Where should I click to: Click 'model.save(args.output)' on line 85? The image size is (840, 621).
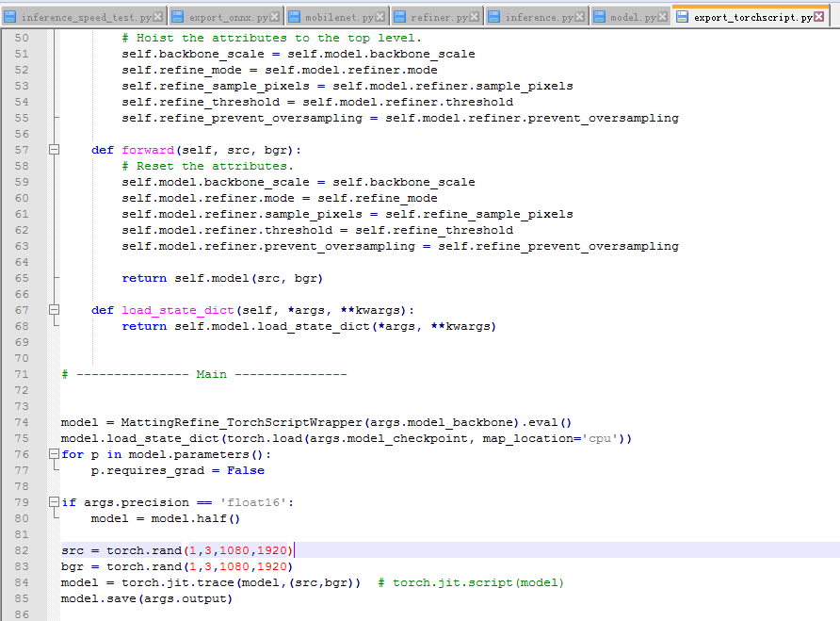click(x=147, y=598)
